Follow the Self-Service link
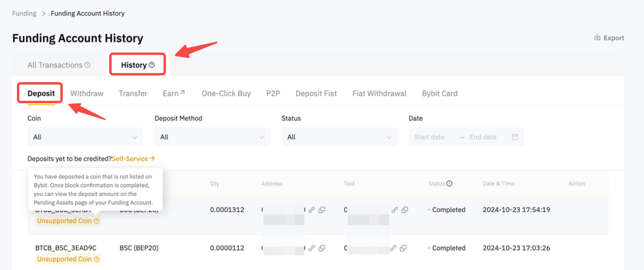This screenshot has height=270, width=644. click(133, 158)
